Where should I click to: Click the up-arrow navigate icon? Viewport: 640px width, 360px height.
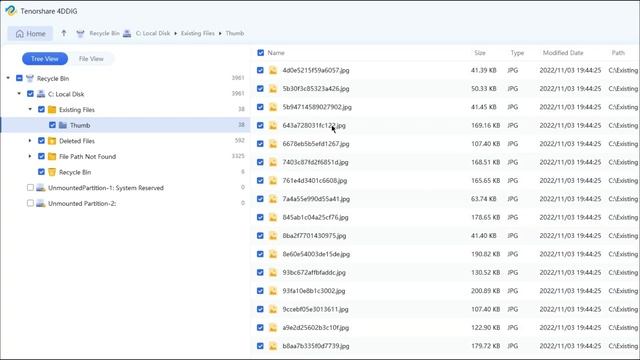coord(64,33)
